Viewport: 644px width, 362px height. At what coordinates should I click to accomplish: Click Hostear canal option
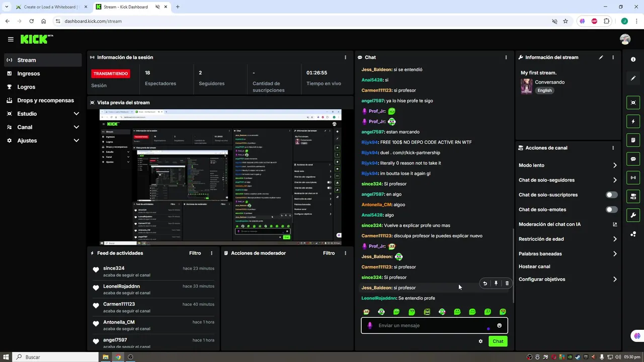pos(534,266)
